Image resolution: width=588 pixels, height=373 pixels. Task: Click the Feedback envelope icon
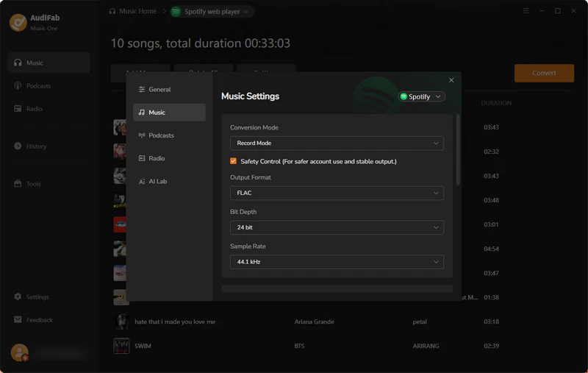(18, 319)
